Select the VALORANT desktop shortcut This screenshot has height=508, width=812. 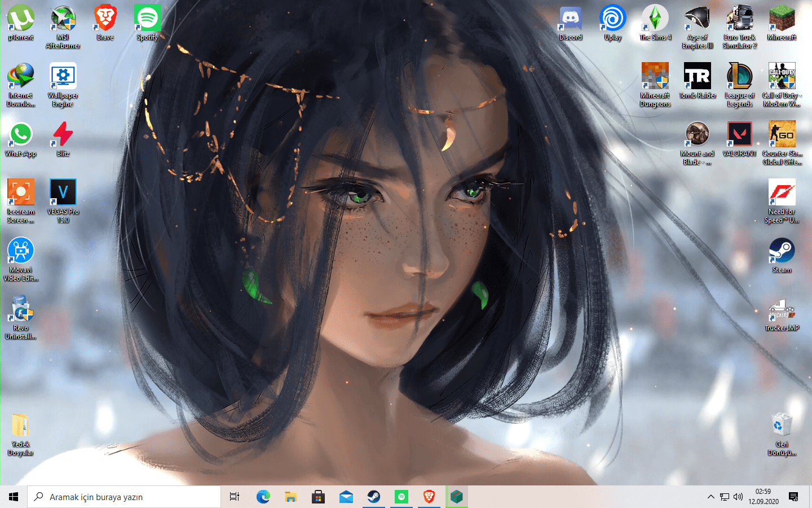[x=740, y=139]
